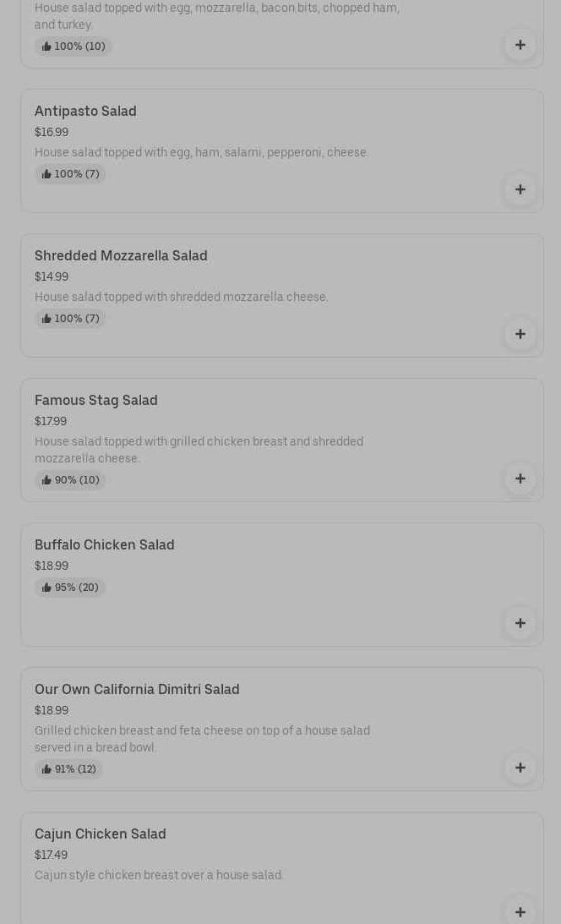This screenshot has width=561, height=924.
Task: Click Buffalo Chicken Salad 95% (20) rating
Action: click(71, 588)
